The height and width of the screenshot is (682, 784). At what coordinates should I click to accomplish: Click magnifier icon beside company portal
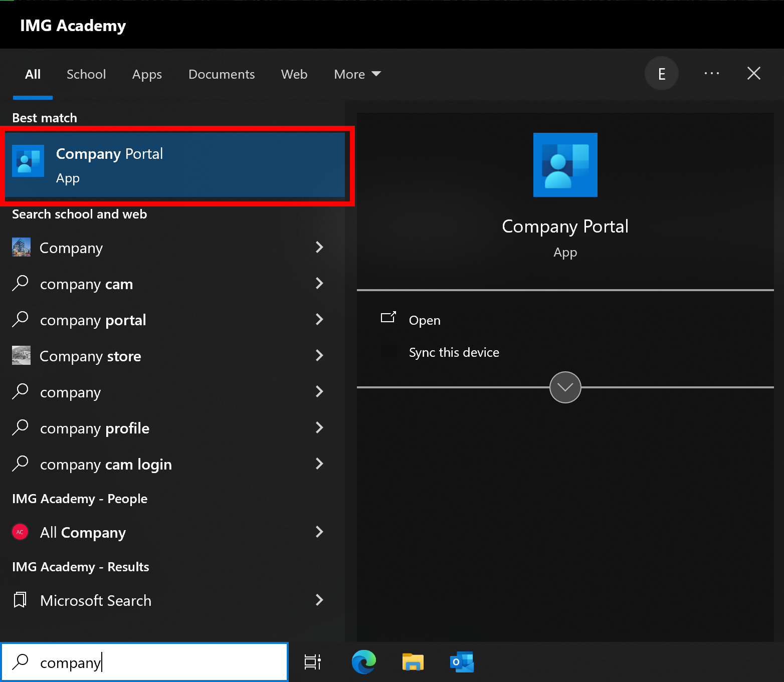[x=20, y=319]
